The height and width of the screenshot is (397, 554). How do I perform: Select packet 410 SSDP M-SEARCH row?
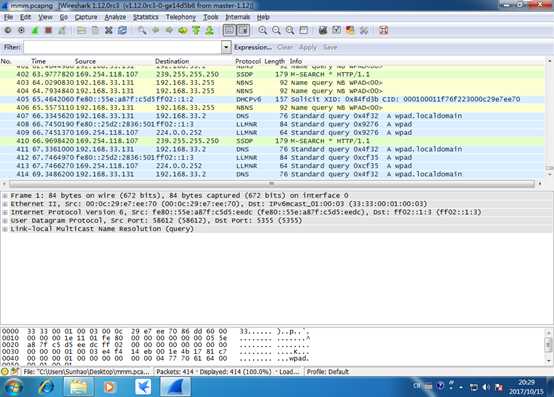point(272,141)
